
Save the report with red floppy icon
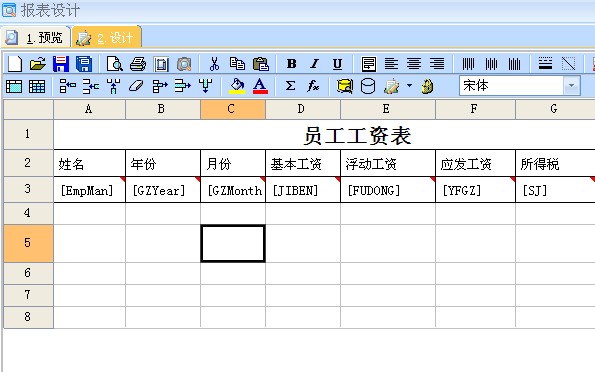[61, 64]
